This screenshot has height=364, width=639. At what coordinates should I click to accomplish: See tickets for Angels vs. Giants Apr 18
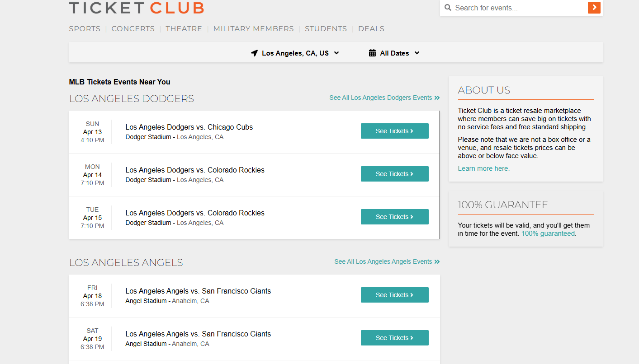point(395,295)
